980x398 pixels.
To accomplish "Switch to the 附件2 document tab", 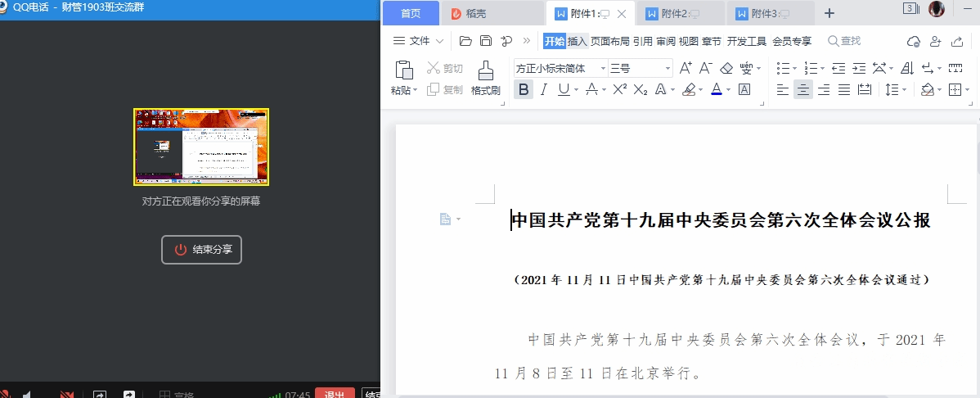I will [680, 13].
